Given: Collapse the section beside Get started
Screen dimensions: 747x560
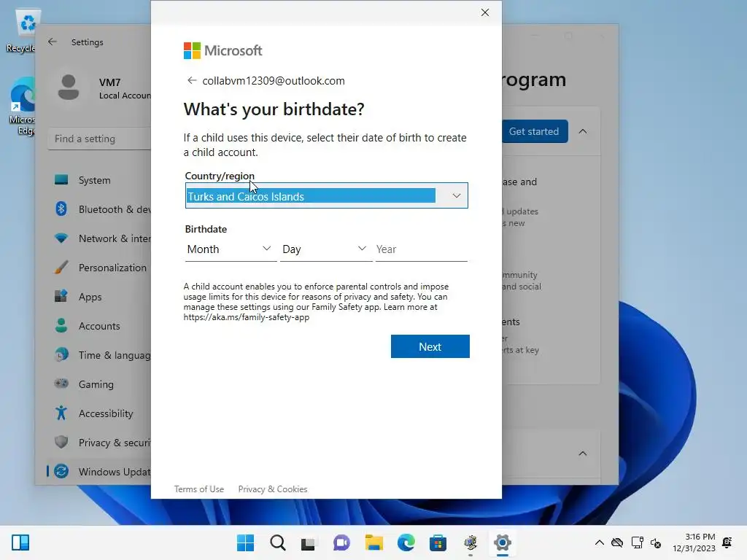Looking at the screenshot, I should (583, 131).
